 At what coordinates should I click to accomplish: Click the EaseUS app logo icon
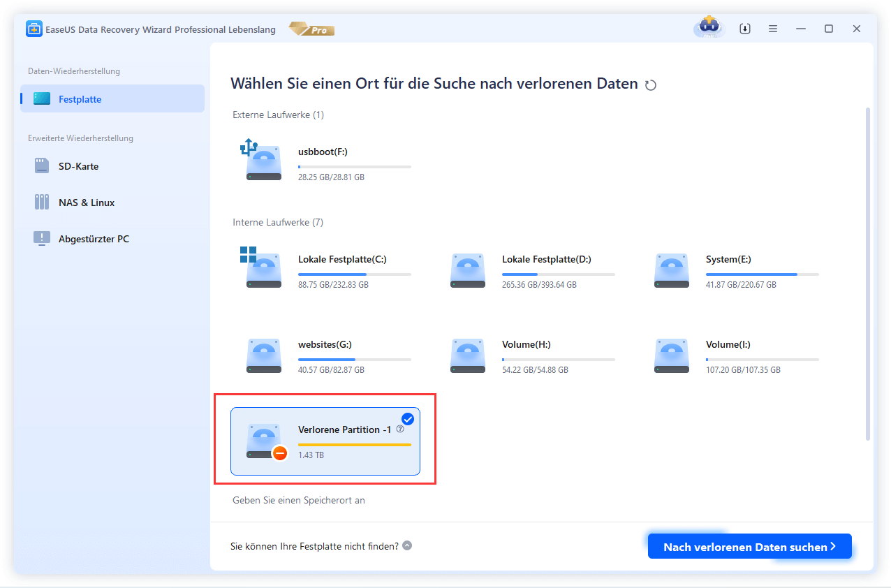(34, 29)
